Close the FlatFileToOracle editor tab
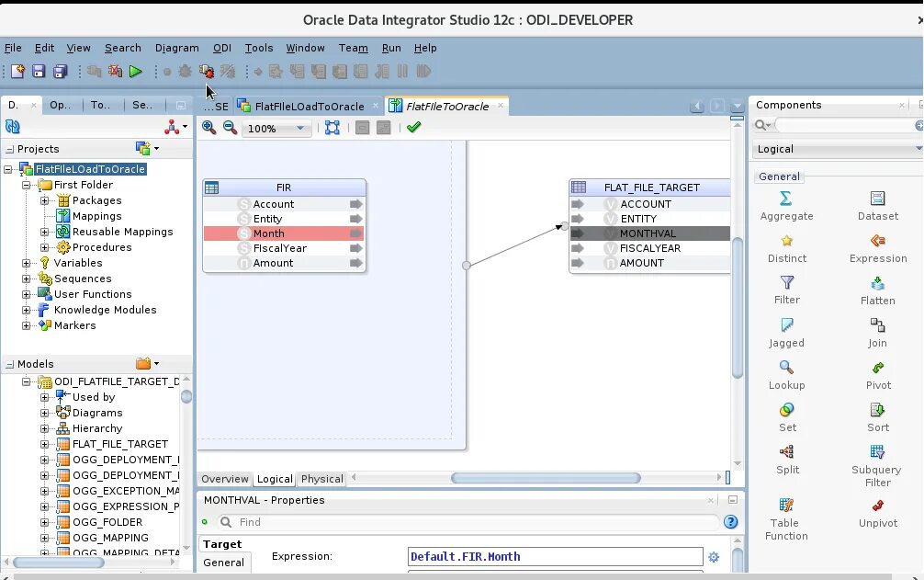The width and height of the screenshot is (924, 580). pyautogui.click(x=501, y=106)
